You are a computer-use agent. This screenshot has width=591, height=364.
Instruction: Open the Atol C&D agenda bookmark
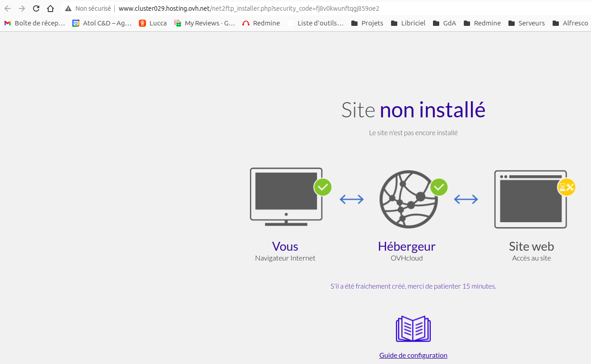tap(102, 23)
